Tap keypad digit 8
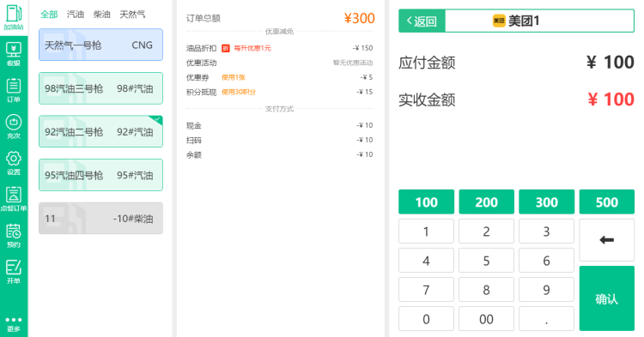 click(486, 290)
